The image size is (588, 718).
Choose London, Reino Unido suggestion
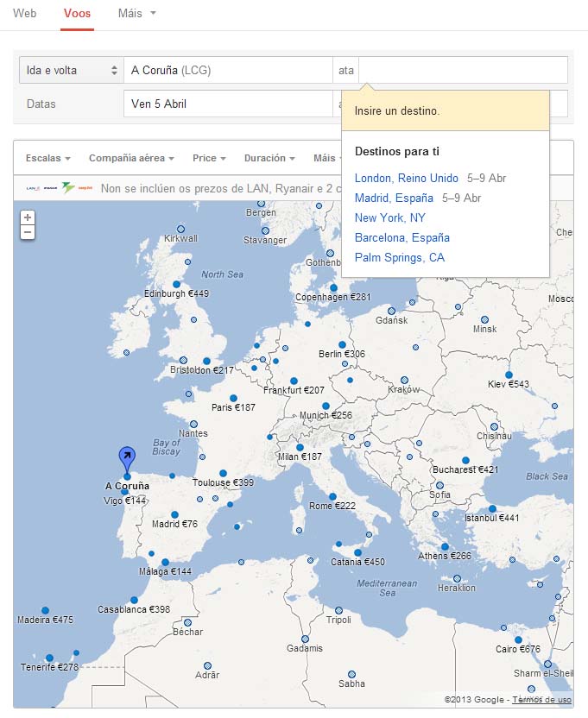(406, 178)
